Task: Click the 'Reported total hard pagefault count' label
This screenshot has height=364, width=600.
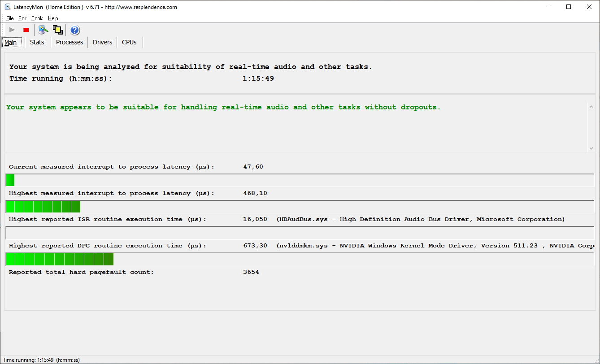Action: click(x=81, y=272)
